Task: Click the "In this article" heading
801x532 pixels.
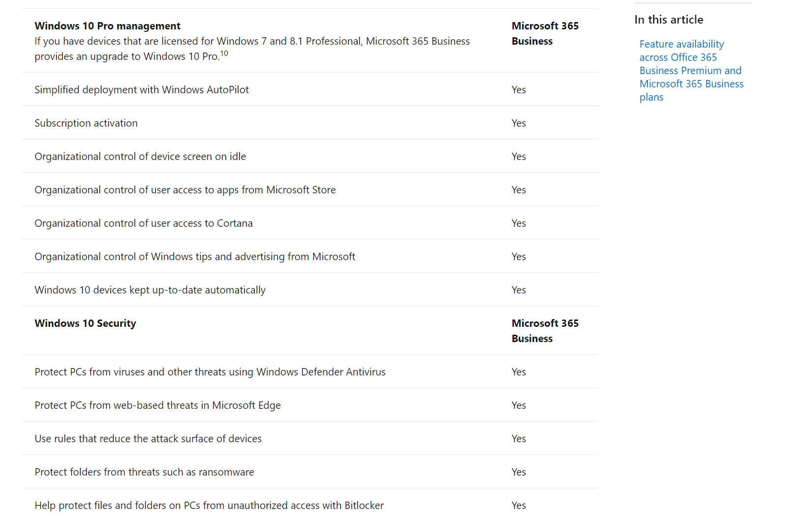Action: [668, 20]
